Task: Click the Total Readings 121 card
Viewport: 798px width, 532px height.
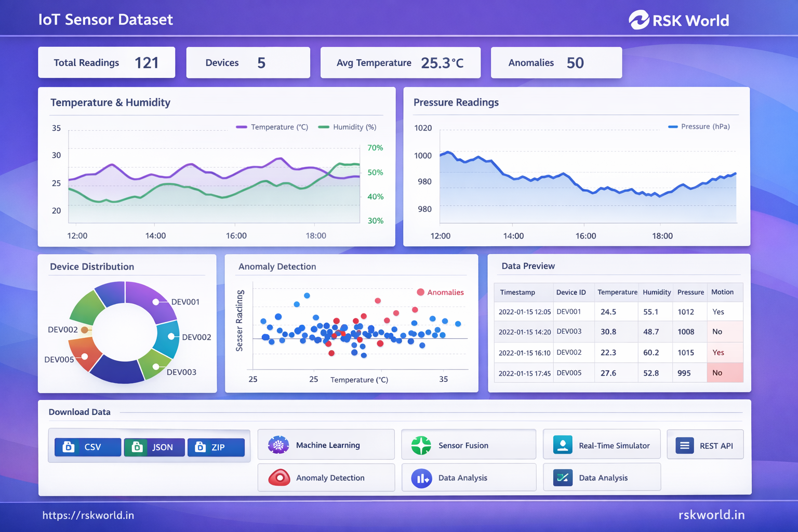Action: tap(107, 62)
